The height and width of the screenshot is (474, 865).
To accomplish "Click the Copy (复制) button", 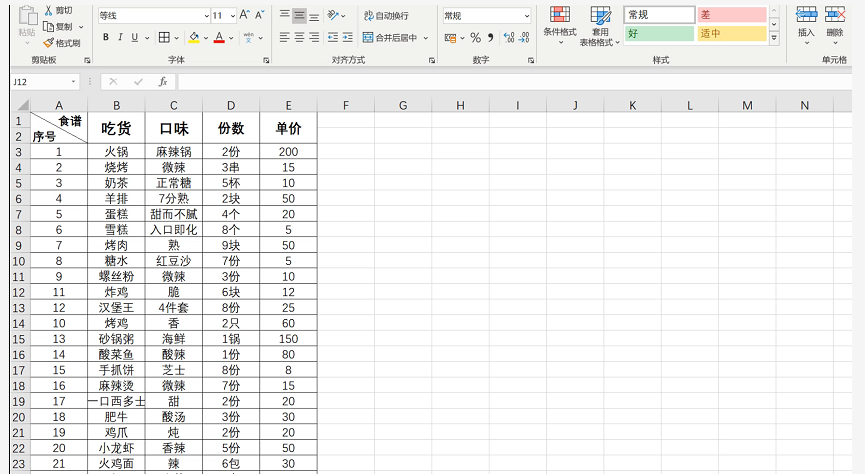I will (x=58, y=26).
